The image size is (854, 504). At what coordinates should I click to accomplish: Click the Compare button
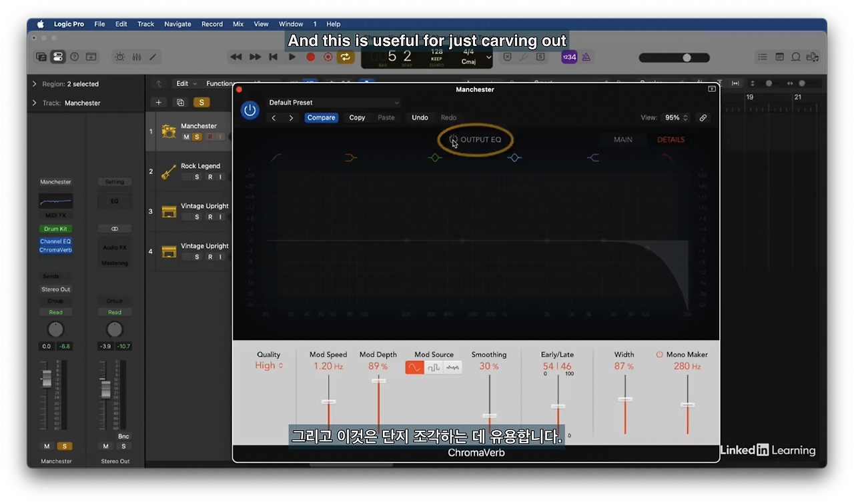322,117
